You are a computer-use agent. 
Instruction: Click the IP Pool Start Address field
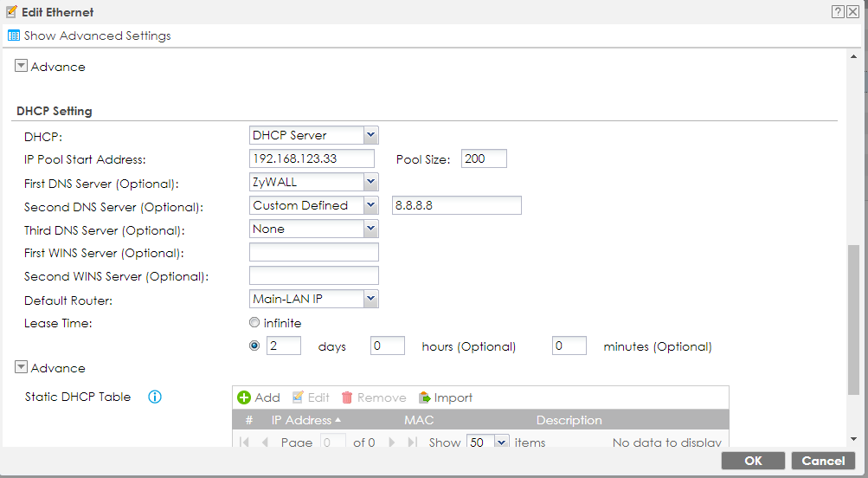coord(312,158)
